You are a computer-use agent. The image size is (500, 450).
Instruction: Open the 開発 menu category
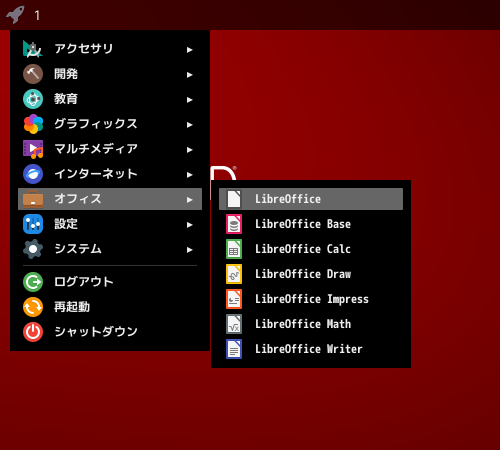click(110, 74)
